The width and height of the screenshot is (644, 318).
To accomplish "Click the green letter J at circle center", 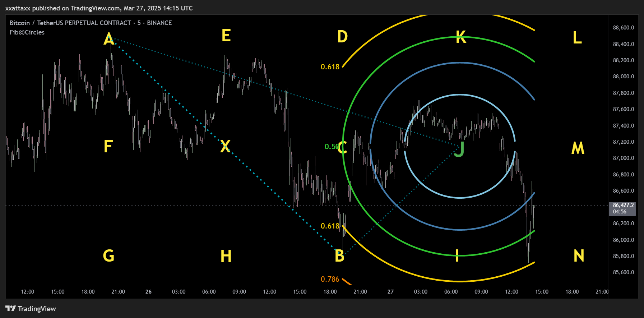I will (x=459, y=149).
